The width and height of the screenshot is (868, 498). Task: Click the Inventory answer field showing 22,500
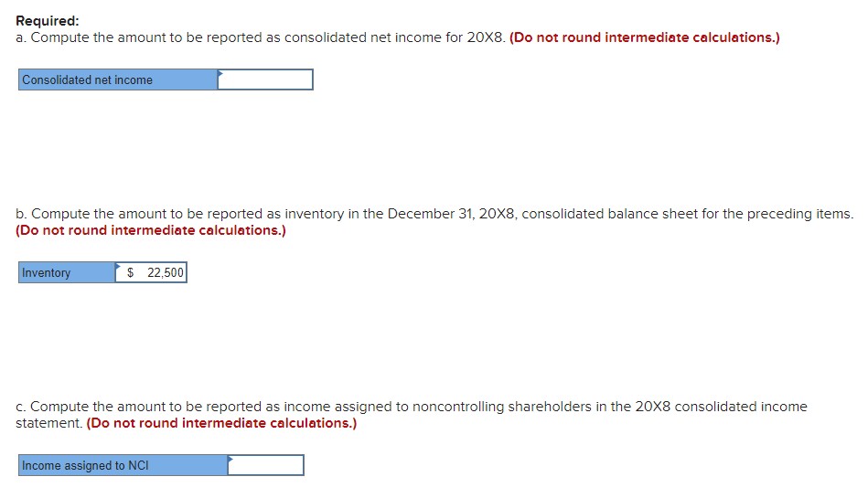pyautogui.click(x=151, y=272)
